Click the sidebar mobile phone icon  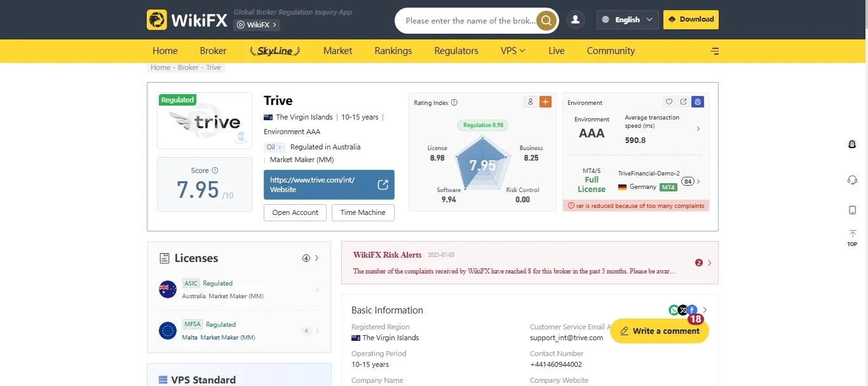coord(852,210)
